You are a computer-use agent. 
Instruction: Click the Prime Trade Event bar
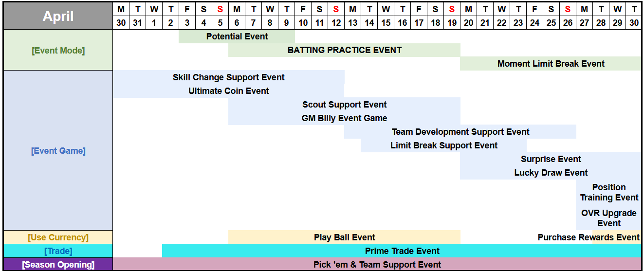tap(402, 251)
